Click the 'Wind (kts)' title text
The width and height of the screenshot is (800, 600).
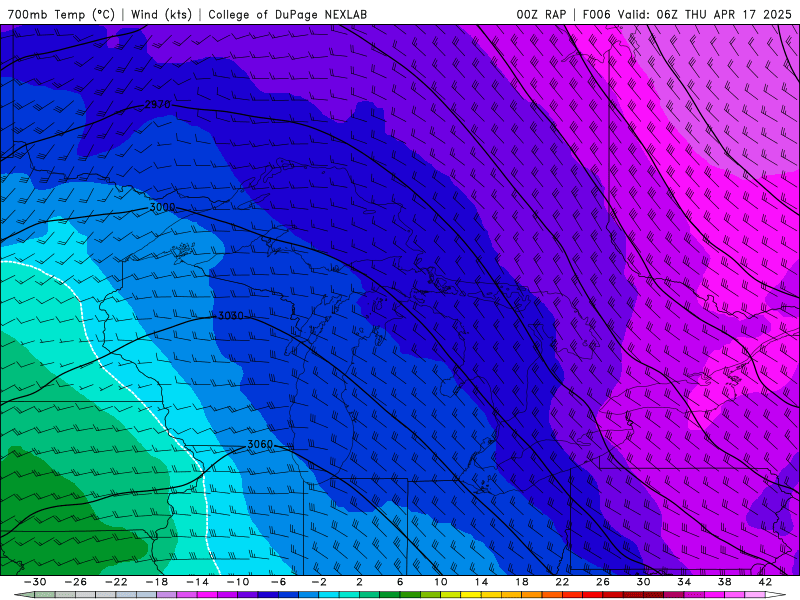[161, 14]
